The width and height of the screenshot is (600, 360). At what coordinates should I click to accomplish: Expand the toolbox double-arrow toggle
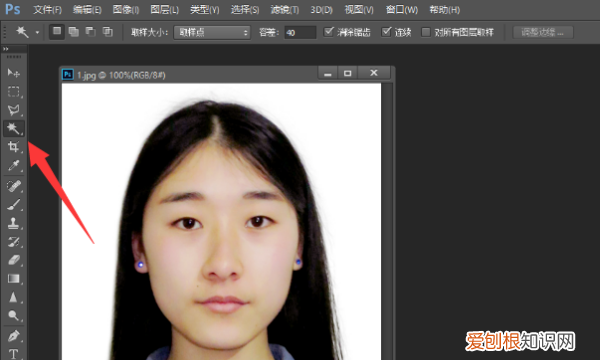click(x=6, y=49)
